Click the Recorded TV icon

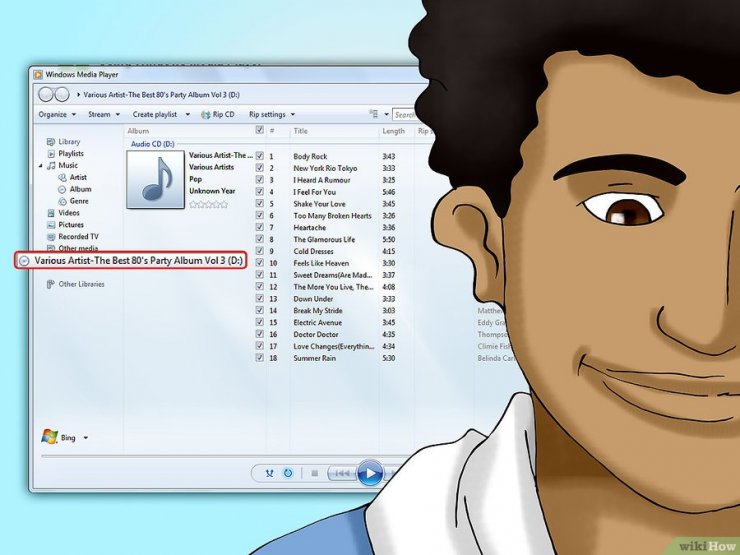tap(51, 237)
